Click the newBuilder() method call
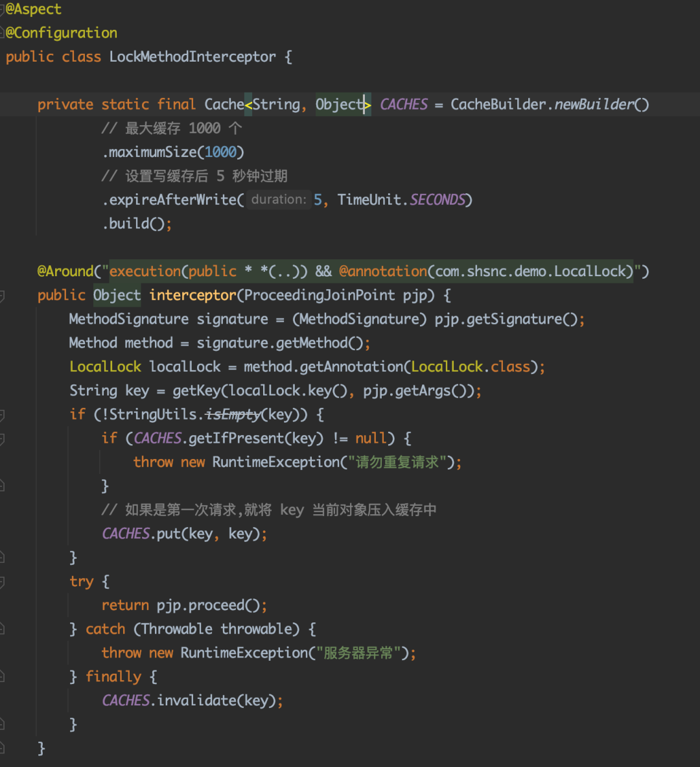This screenshot has height=767, width=700. click(x=601, y=104)
